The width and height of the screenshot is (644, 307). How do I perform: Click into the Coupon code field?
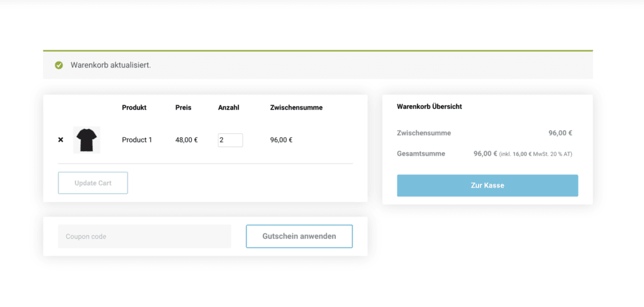144,237
